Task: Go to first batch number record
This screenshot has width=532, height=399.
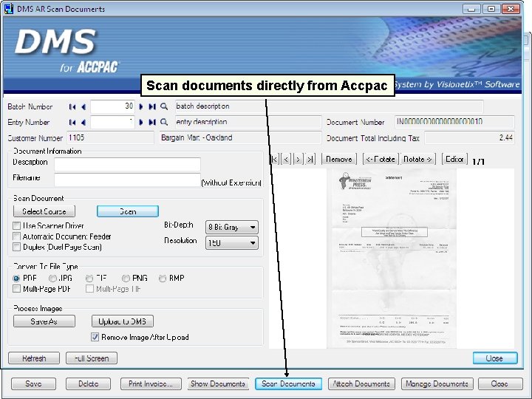Action: click(x=72, y=107)
